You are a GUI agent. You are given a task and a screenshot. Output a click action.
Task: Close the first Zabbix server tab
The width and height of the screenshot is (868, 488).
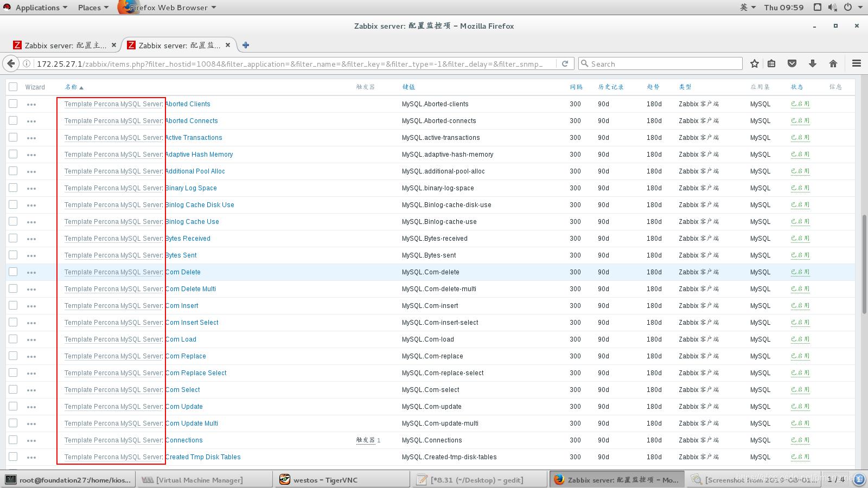click(x=114, y=45)
